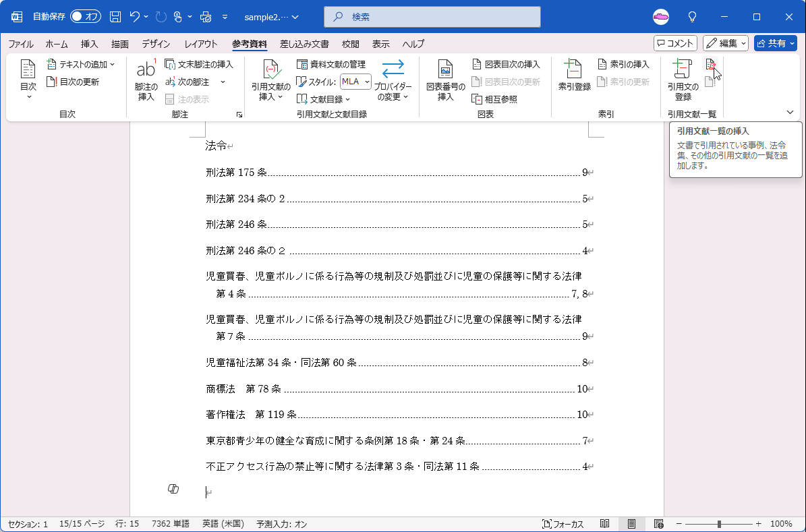Open the 脚注 dialog launcher
The height and width of the screenshot is (532, 806).
pyautogui.click(x=239, y=115)
